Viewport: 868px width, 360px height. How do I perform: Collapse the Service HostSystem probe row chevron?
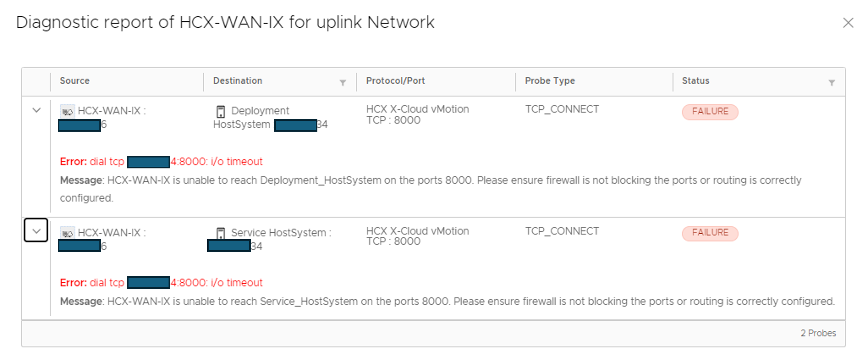click(36, 230)
